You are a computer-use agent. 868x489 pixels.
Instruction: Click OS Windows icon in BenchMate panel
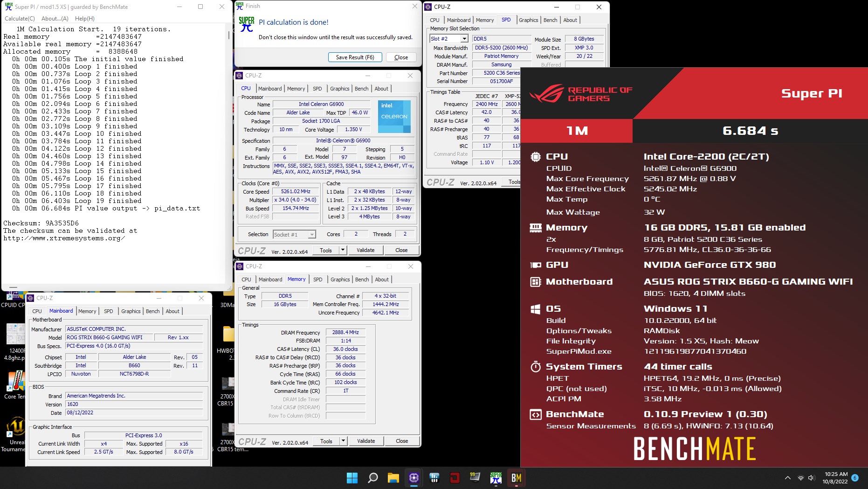point(536,309)
